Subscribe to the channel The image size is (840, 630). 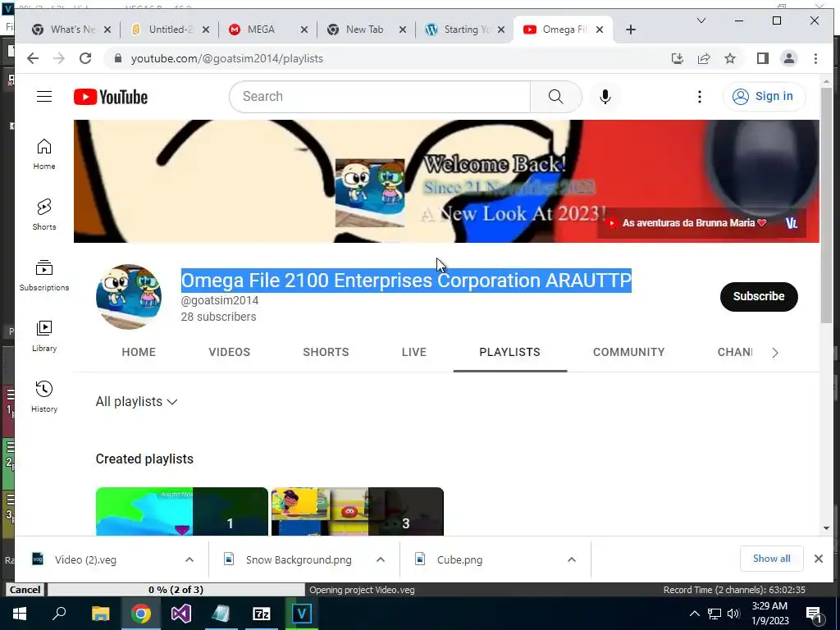tap(759, 296)
